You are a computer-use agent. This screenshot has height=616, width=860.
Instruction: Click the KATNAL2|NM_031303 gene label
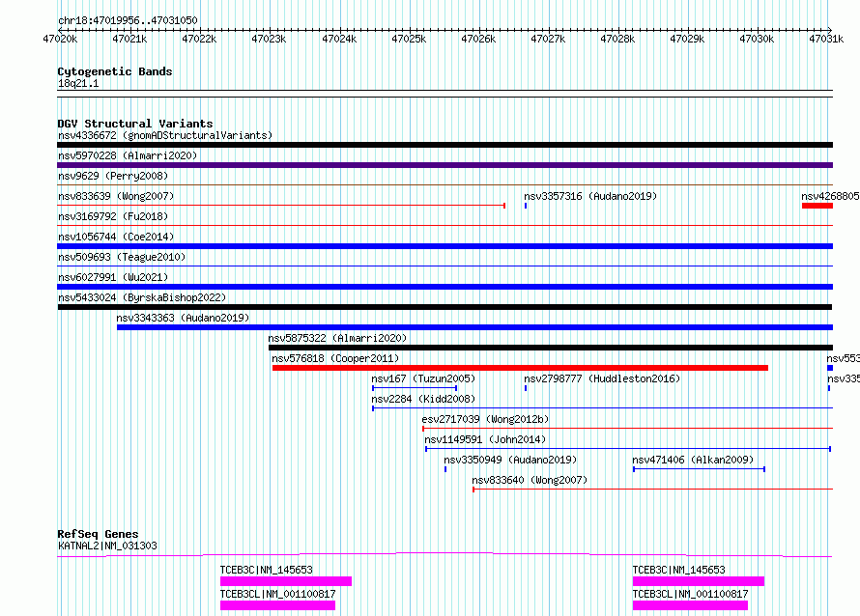[x=107, y=546]
